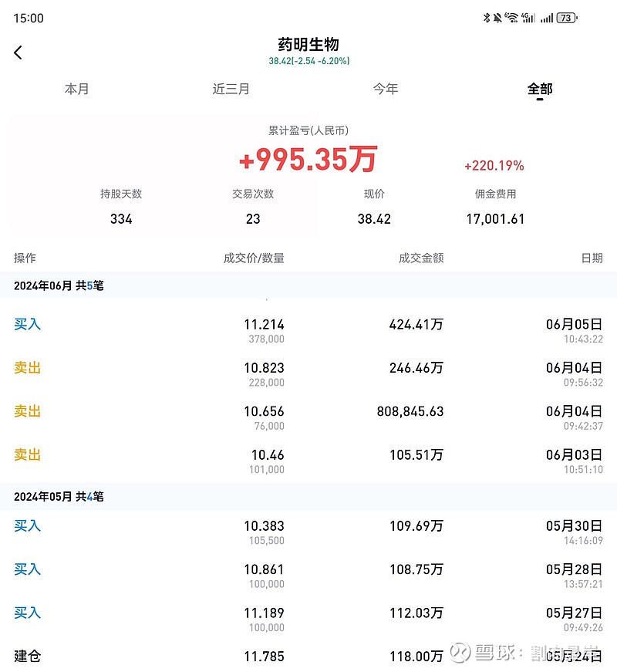Tap the quantity 105,500
The height and width of the screenshot is (672, 617).
point(267,540)
